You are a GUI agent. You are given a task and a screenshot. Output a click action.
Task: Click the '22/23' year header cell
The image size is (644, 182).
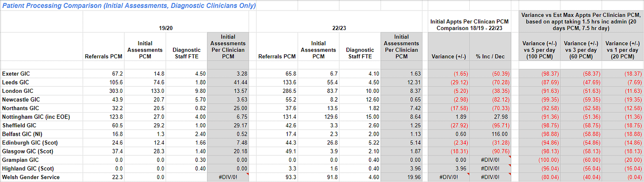(339, 28)
